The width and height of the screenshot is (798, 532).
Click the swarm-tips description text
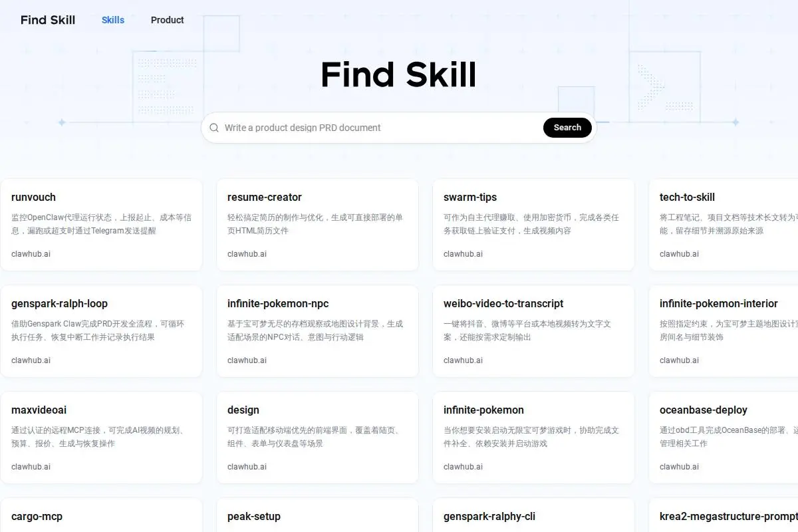tap(531, 224)
